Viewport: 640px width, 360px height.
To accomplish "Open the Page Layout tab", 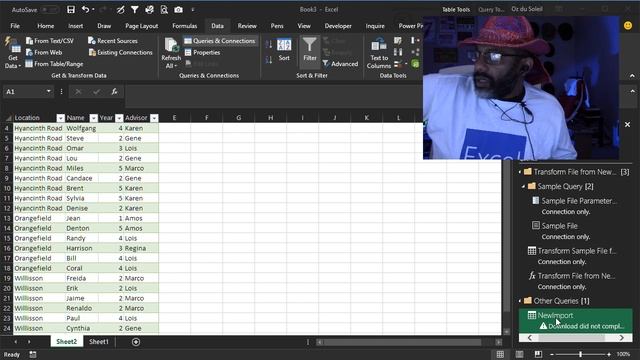I will click(141, 26).
